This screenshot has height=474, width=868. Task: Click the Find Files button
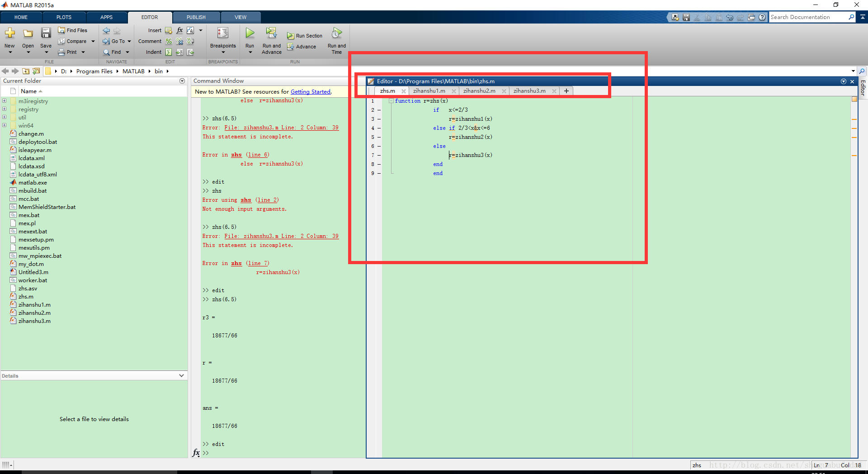73,30
